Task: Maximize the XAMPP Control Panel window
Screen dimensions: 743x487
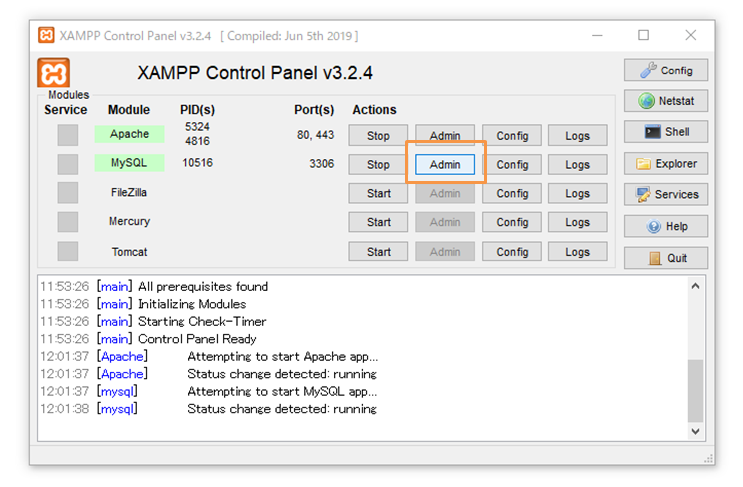Action: (643, 35)
